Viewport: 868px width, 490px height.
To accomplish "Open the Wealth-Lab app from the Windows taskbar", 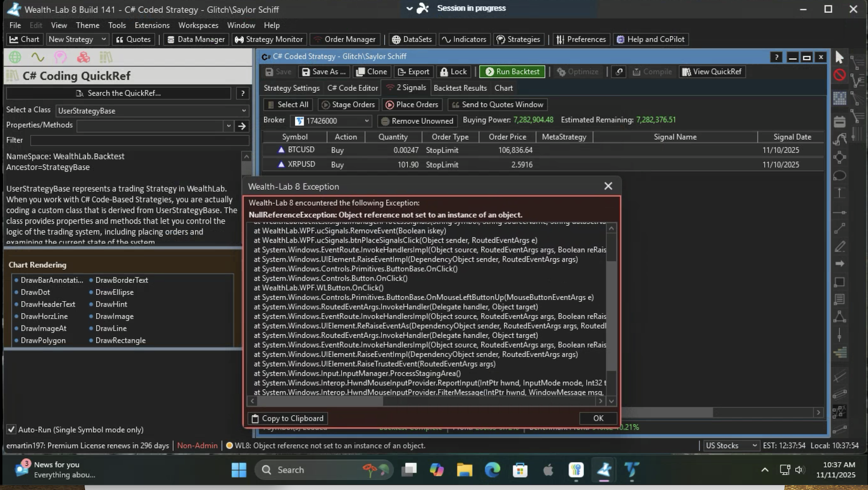I will tap(604, 470).
